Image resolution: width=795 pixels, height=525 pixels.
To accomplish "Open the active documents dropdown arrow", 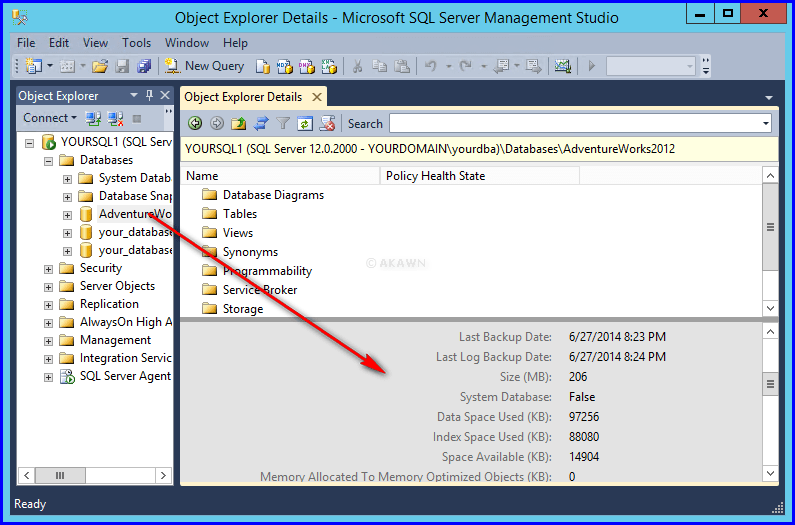I will coord(769,97).
